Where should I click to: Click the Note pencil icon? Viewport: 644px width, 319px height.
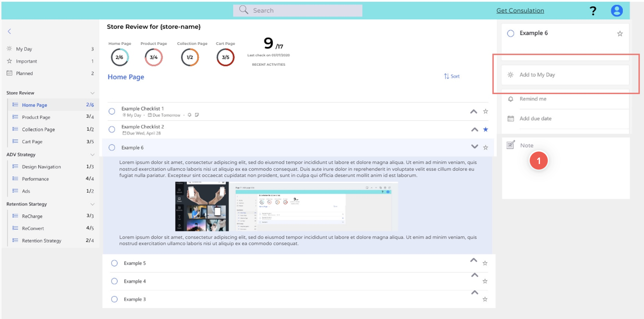click(510, 145)
